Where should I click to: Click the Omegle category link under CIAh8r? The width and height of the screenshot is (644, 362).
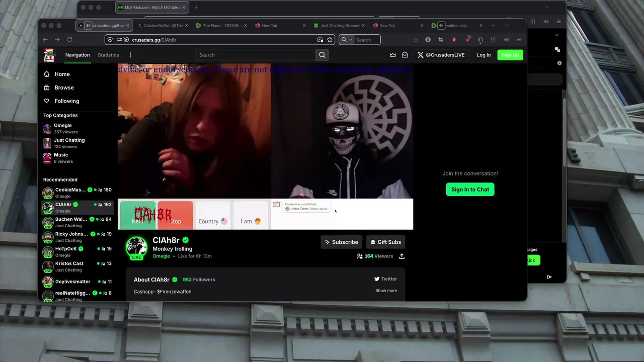click(161, 256)
